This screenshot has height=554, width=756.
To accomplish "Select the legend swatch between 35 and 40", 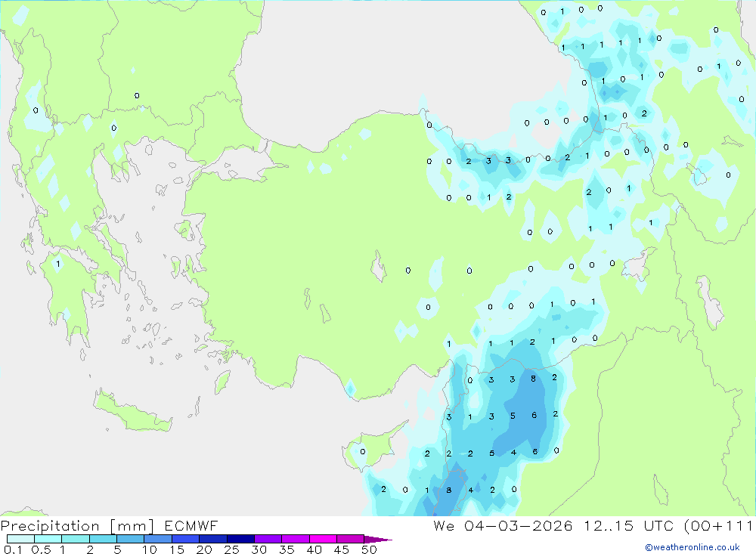I will pyautogui.click(x=296, y=539).
